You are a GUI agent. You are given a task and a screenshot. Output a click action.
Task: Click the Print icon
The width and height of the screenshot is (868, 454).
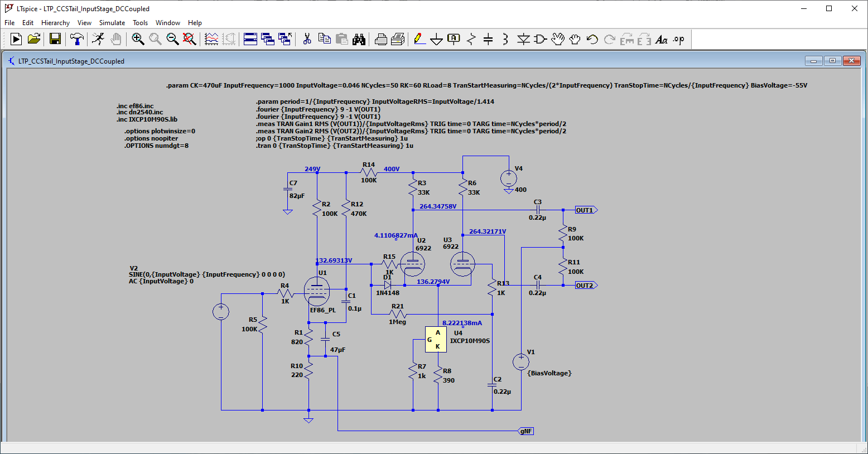381,39
